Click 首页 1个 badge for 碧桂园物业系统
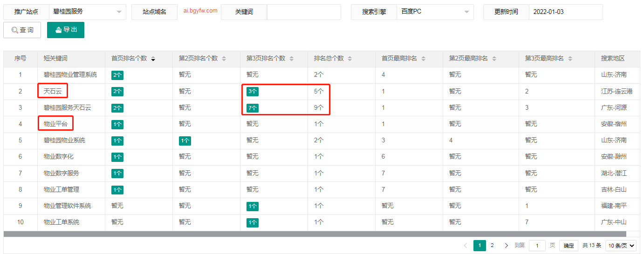Screen dimensions: 644x254 [x=117, y=140]
